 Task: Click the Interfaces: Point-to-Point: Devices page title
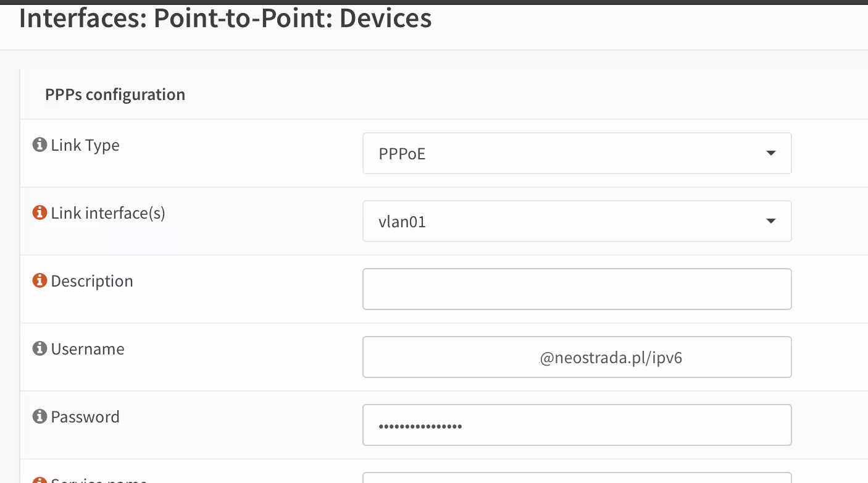pos(225,18)
